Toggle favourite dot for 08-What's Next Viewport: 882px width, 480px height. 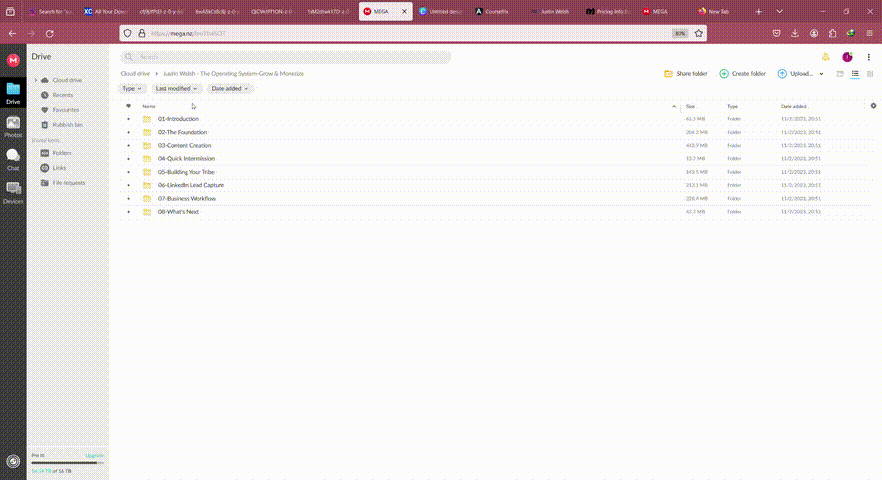tap(128, 212)
